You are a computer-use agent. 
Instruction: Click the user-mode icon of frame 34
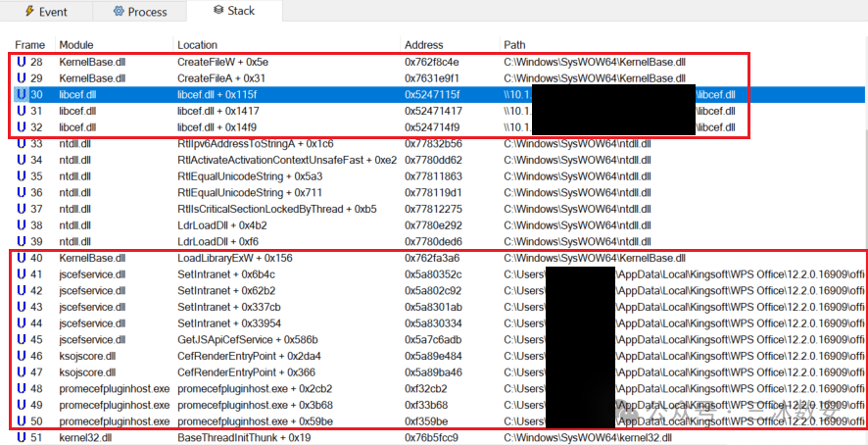coord(22,160)
